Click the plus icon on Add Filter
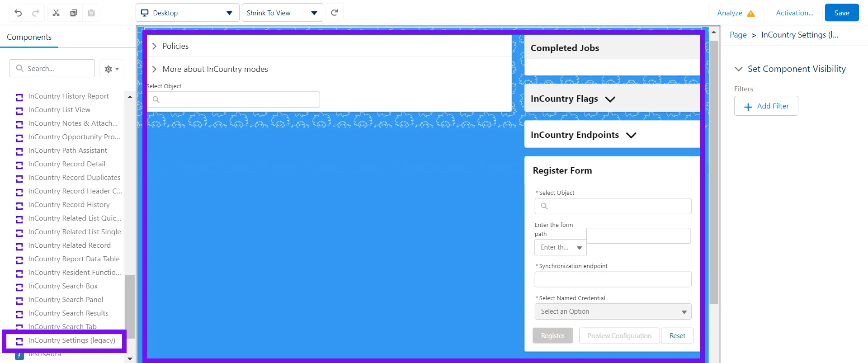 click(748, 106)
